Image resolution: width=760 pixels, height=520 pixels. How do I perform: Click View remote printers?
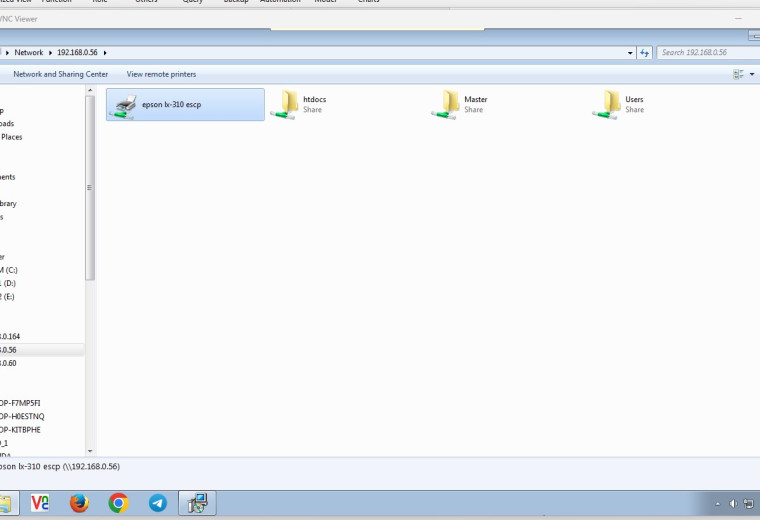(x=161, y=74)
